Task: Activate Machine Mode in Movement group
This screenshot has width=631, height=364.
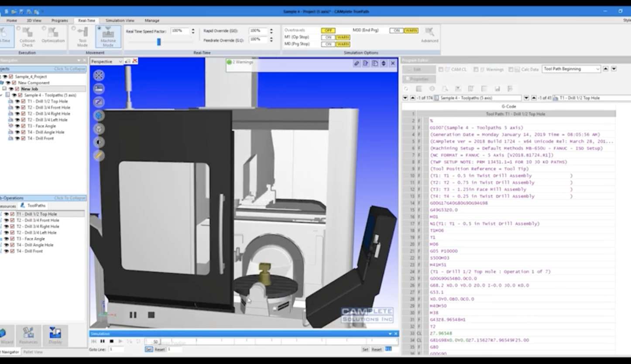Action: pyautogui.click(x=108, y=35)
